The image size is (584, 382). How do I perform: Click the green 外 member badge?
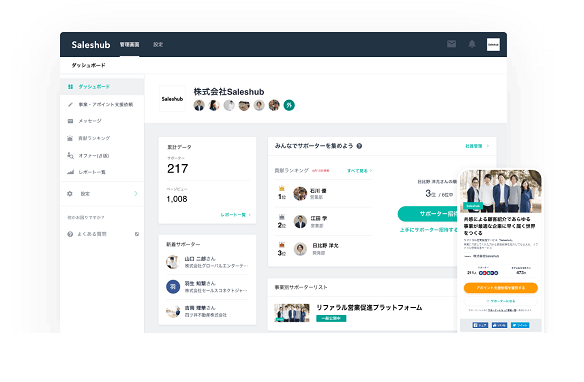[289, 105]
